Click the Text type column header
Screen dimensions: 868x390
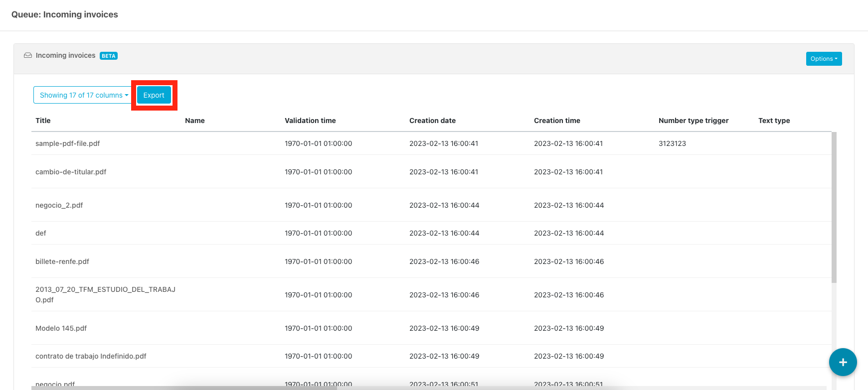coord(774,121)
